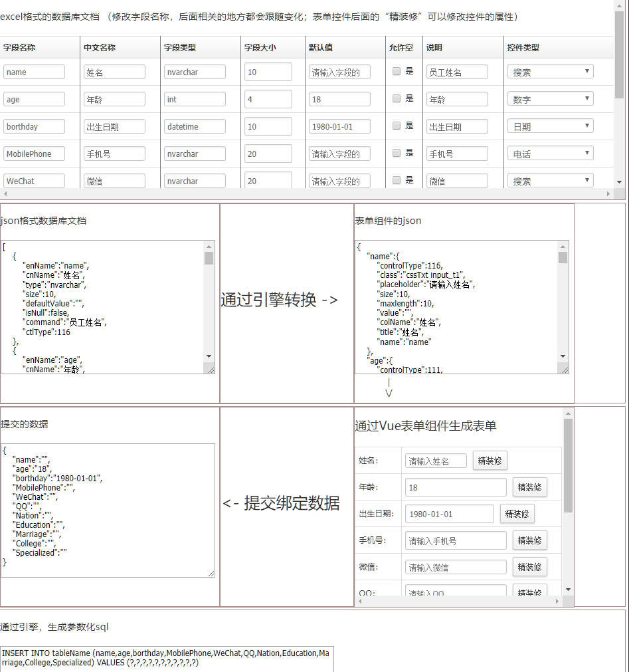Click field type input containing datetime
This screenshot has height=672, width=629.
pyautogui.click(x=195, y=126)
